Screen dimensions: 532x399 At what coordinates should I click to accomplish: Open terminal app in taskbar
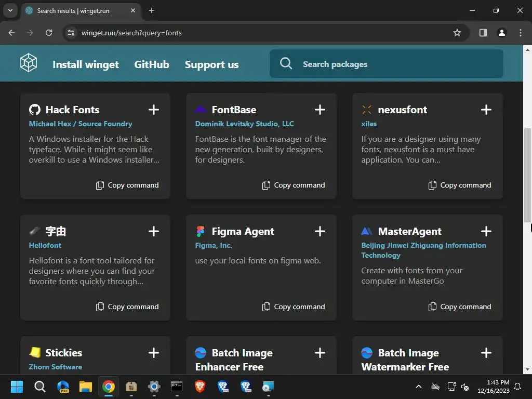click(177, 387)
